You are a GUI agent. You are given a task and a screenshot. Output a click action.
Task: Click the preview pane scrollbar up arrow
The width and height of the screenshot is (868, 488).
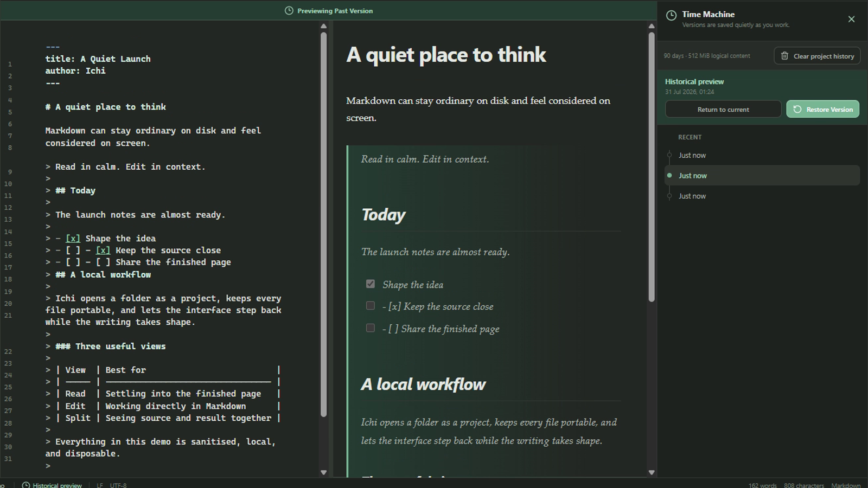point(652,26)
